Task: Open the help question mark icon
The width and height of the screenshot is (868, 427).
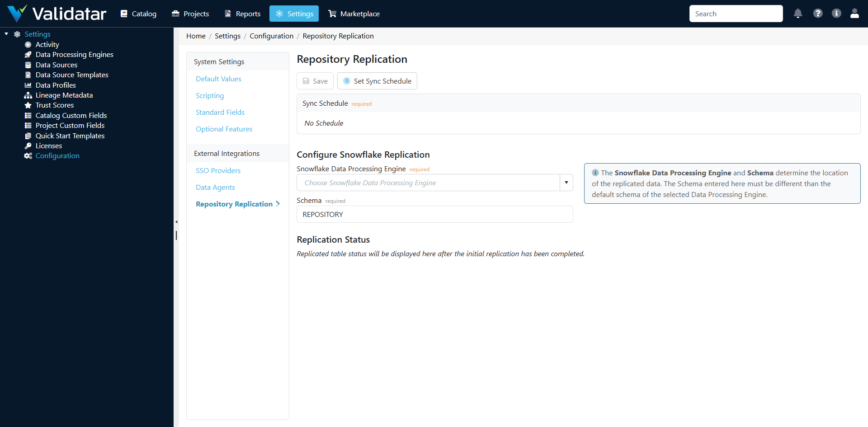Action: click(x=818, y=14)
